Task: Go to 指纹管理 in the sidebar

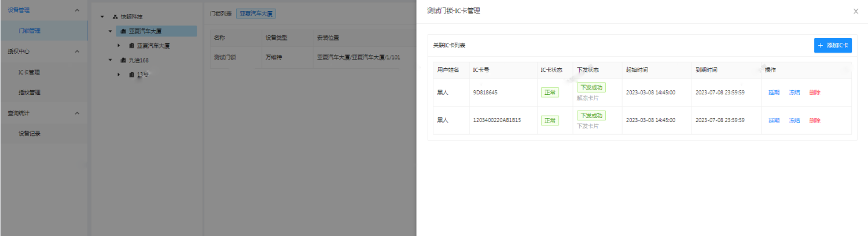Action: [x=30, y=93]
